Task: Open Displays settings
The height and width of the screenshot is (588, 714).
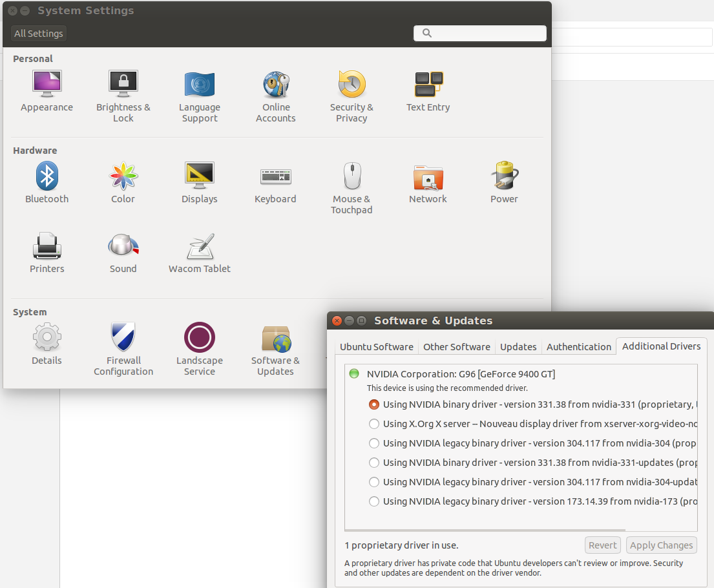Action: coord(200,183)
